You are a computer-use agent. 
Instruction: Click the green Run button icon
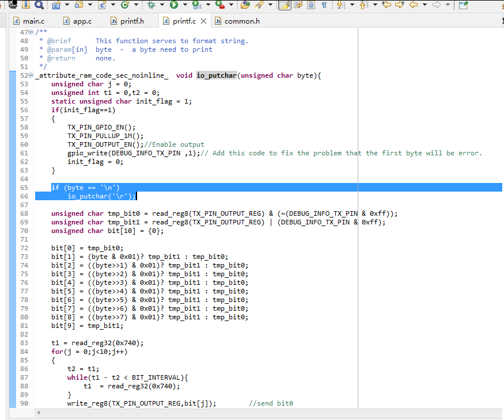coord(174,5)
